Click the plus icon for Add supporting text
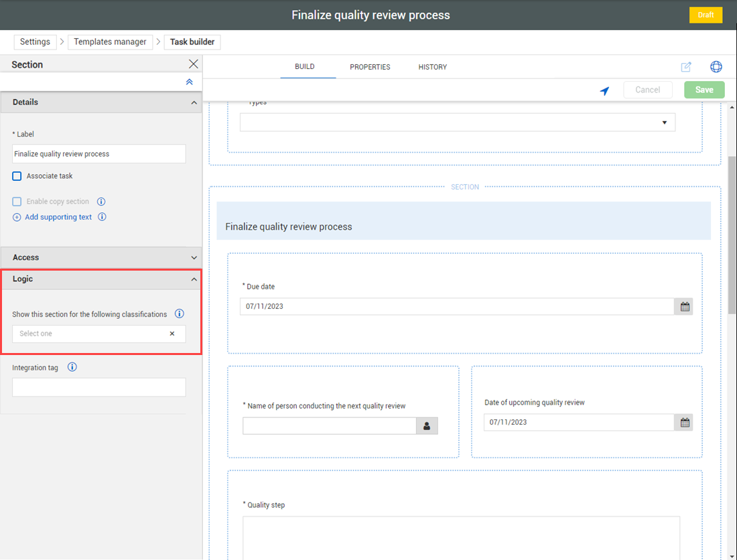The image size is (737, 560). pos(17,217)
